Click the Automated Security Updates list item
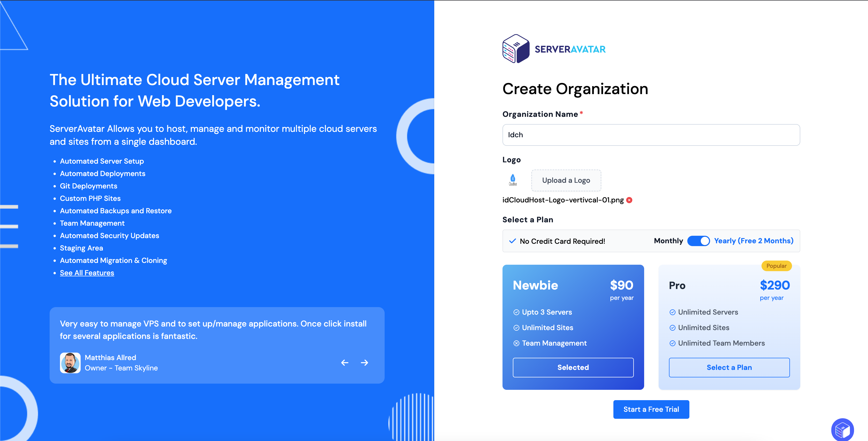Image resolution: width=868 pixels, height=441 pixels. click(x=110, y=236)
